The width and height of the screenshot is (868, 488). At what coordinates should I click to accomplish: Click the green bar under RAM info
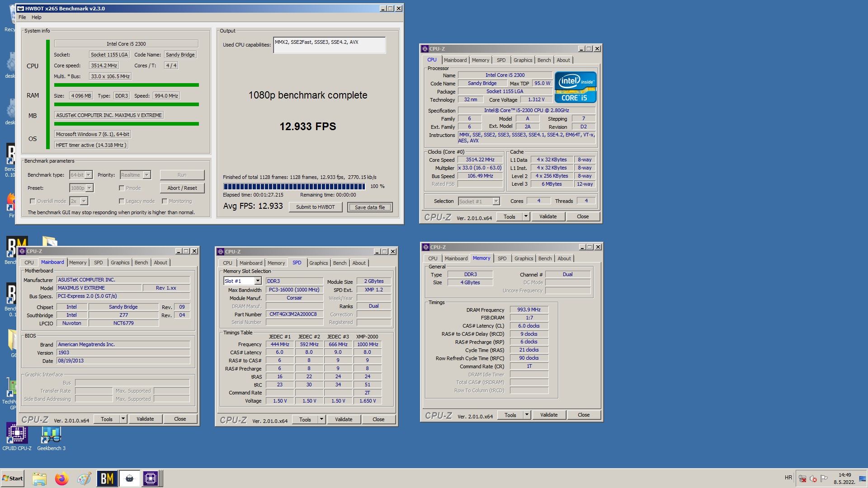(127, 104)
